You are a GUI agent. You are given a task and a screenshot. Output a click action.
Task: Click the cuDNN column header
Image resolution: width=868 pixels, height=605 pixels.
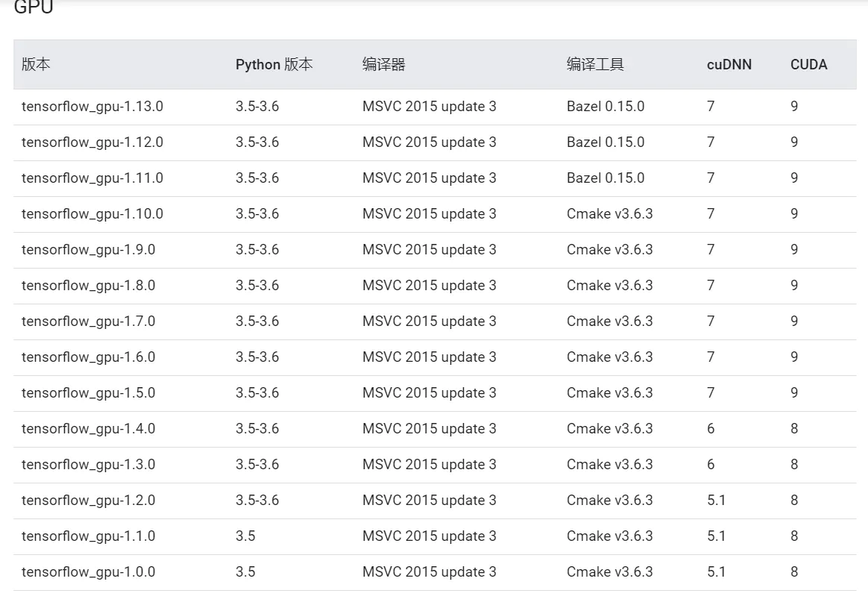tap(729, 65)
